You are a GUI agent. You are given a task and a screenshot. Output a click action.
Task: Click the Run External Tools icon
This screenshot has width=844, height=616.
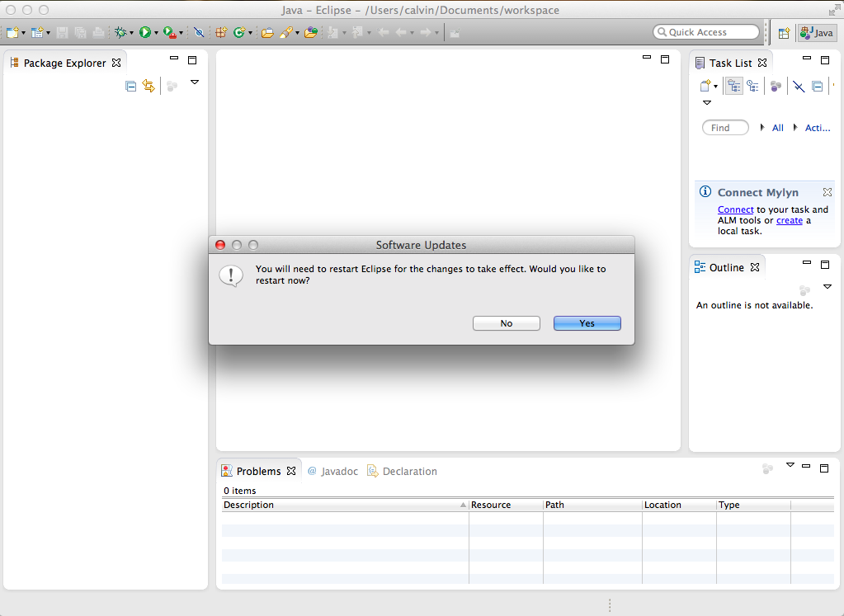click(170, 33)
